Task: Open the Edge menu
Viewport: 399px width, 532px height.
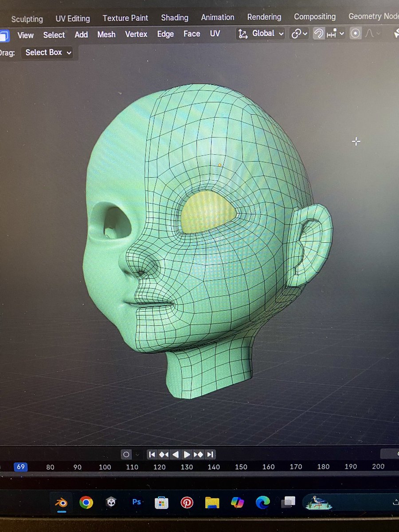Action: tap(165, 34)
